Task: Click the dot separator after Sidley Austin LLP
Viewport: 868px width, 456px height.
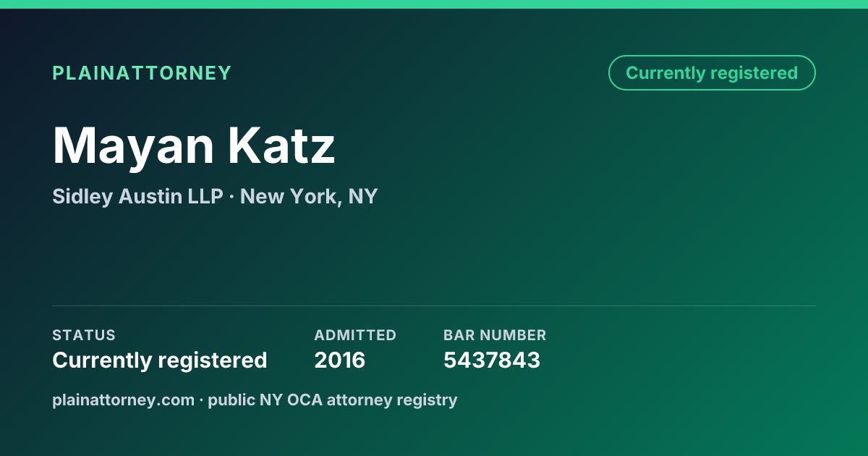Action: (231, 197)
